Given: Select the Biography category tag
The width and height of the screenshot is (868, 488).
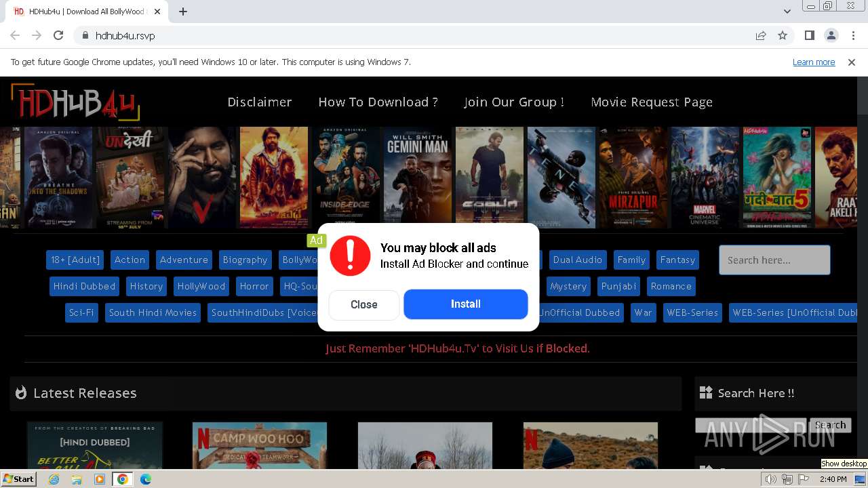Looking at the screenshot, I should (x=245, y=260).
